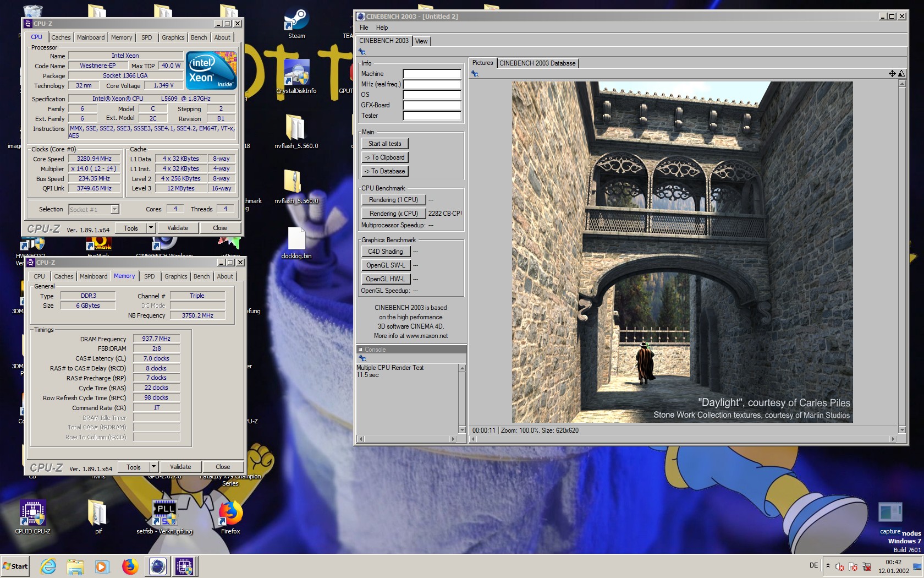Open the nvflash_5.560.0 zip archive icon
924x578 pixels.
pos(296,186)
